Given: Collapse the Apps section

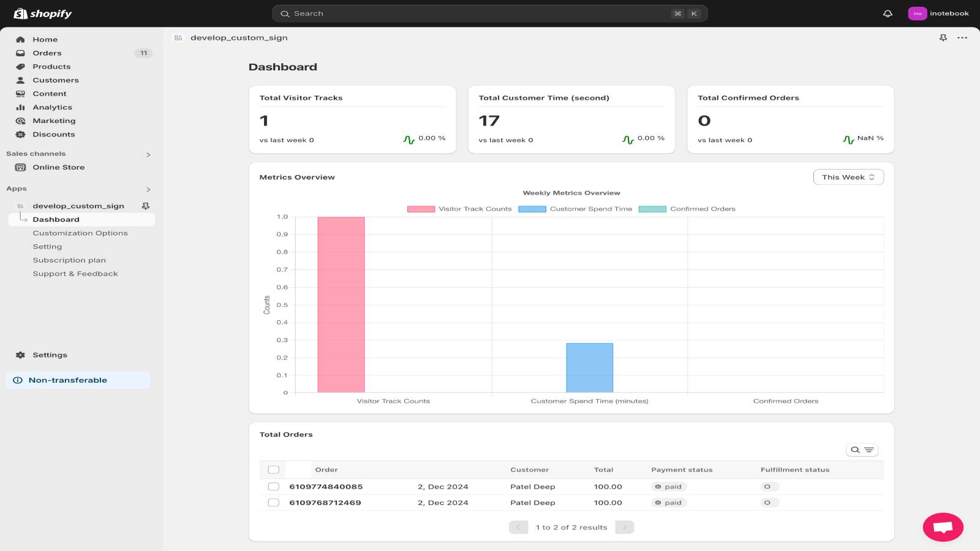Looking at the screenshot, I should point(148,189).
